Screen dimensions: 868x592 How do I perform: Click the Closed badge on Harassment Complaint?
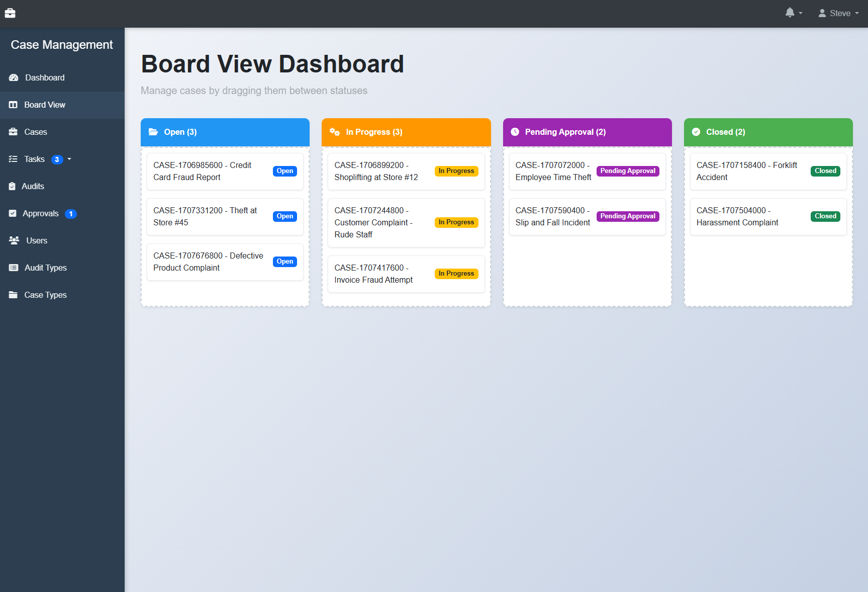pyautogui.click(x=825, y=216)
